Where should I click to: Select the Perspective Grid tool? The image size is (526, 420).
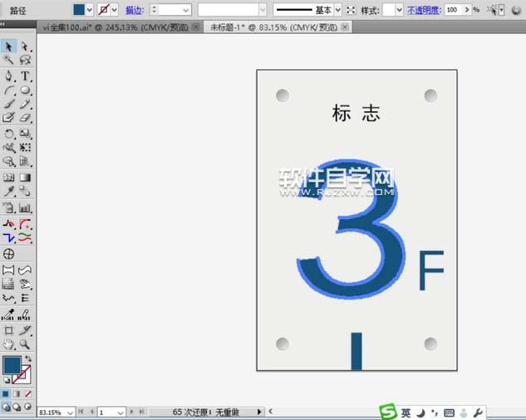[x=25, y=162]
